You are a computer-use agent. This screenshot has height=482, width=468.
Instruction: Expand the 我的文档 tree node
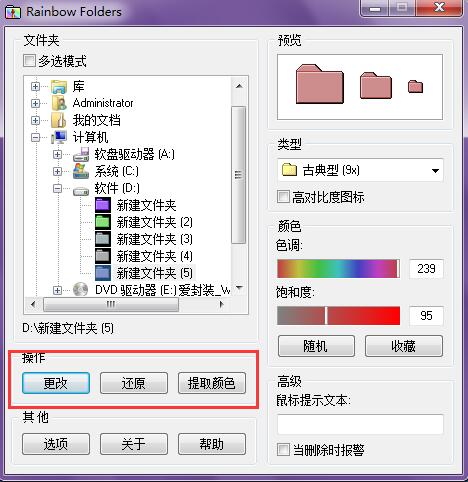[x=35, y=120]
